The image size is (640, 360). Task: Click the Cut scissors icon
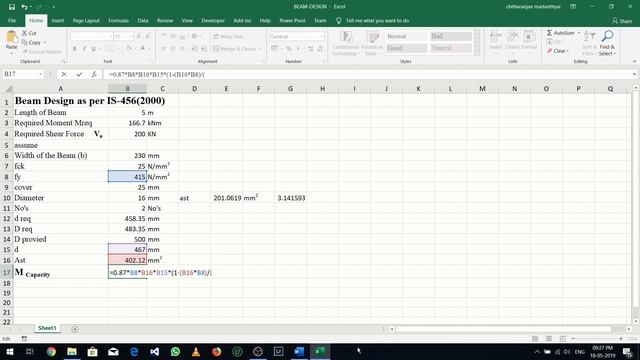24,33
